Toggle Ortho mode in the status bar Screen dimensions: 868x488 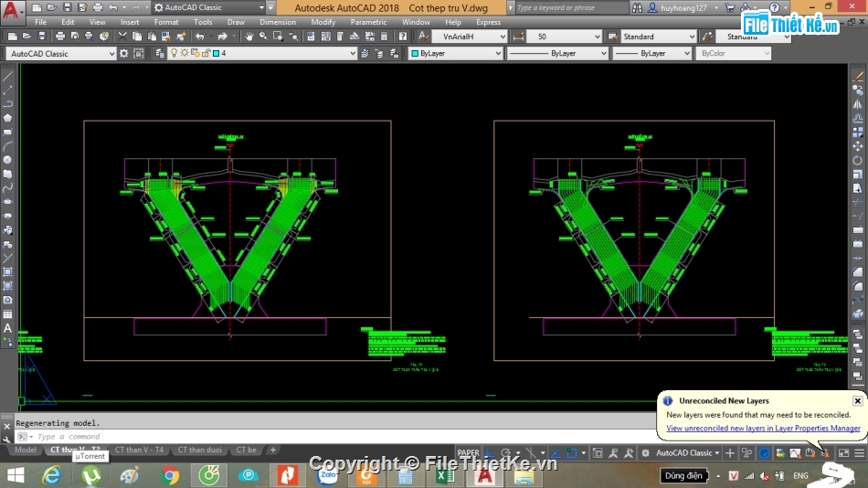click(490, 452)
